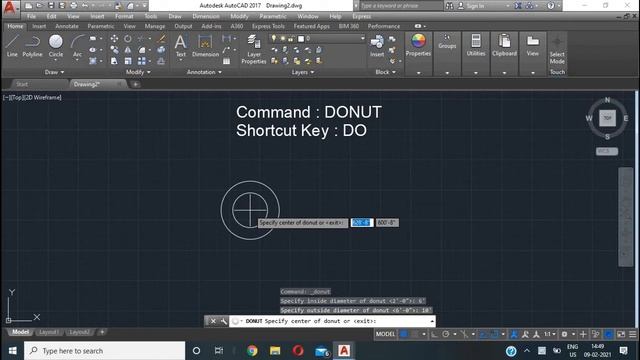Open the Clipboard panel
The height and width of the screenshot is (360, 640).
pyautogui.click(x=504, y=45)
